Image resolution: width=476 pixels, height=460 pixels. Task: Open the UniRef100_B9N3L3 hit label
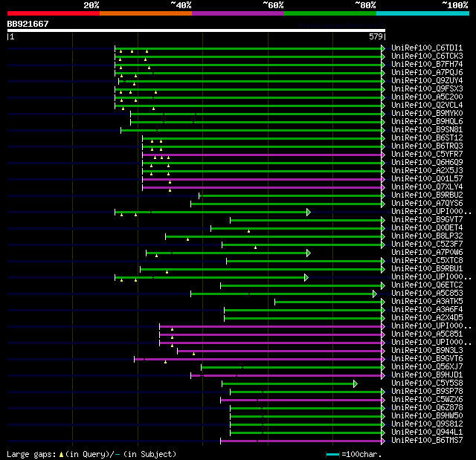[427, 351]
